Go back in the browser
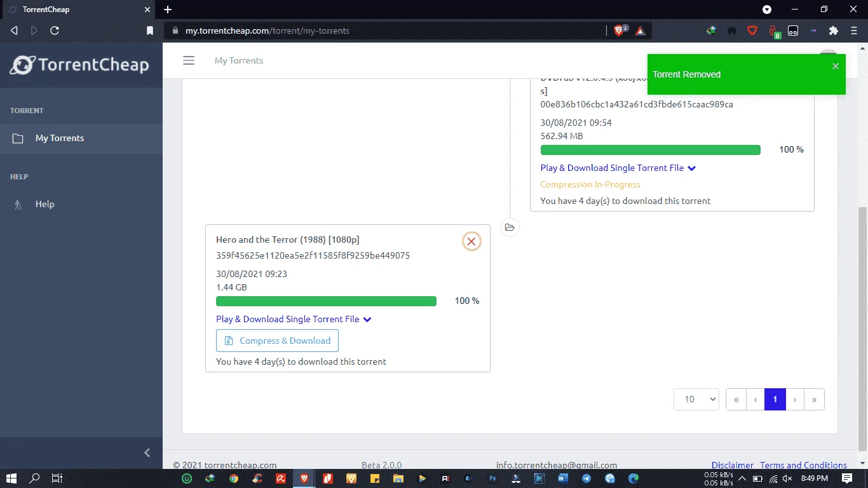The height and width of the screenshot is (488, 868). 15,30
